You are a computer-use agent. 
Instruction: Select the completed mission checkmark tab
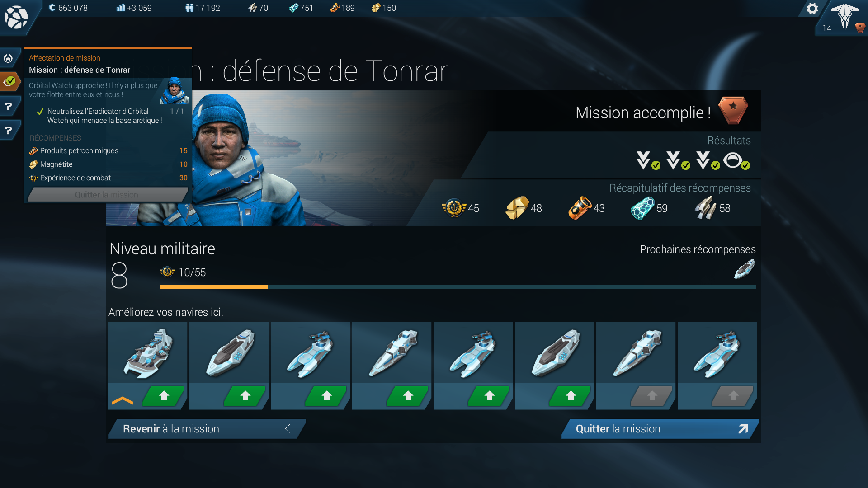pos(9,82)
